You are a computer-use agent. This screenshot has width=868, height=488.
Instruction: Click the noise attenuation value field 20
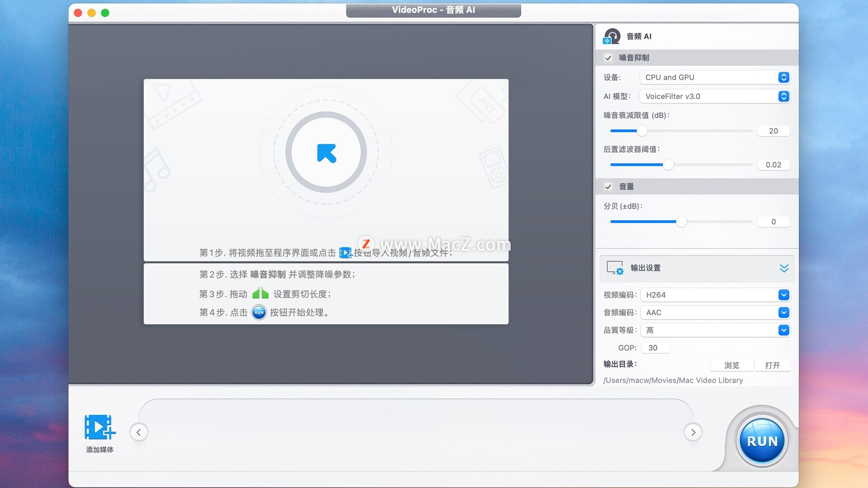[x=774, y=131]
